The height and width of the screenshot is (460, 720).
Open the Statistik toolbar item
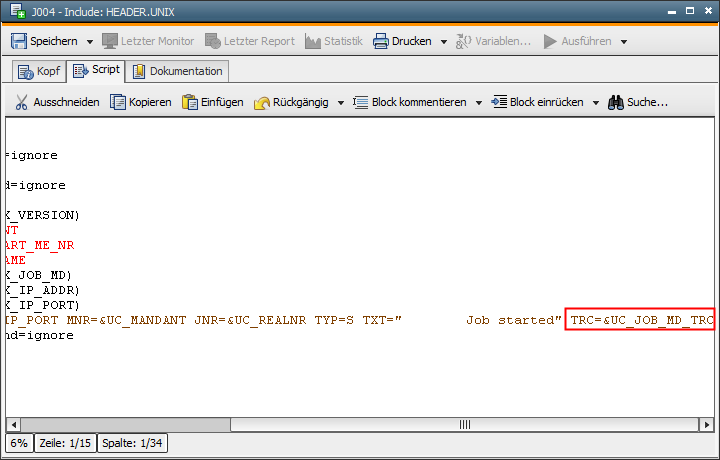334,41
